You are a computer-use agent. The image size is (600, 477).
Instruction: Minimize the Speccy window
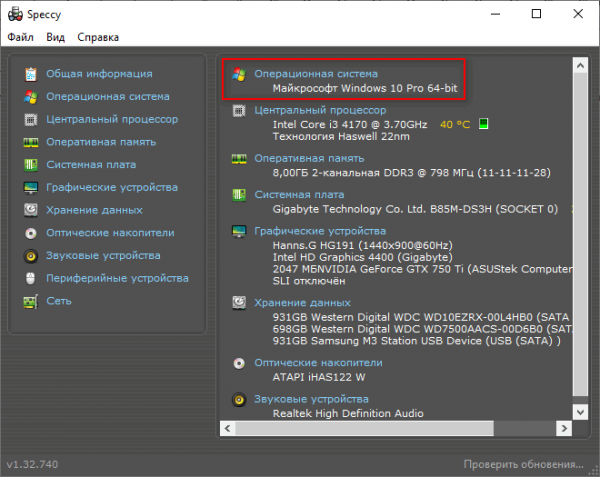pyautogui.click(x=496, y=14)
